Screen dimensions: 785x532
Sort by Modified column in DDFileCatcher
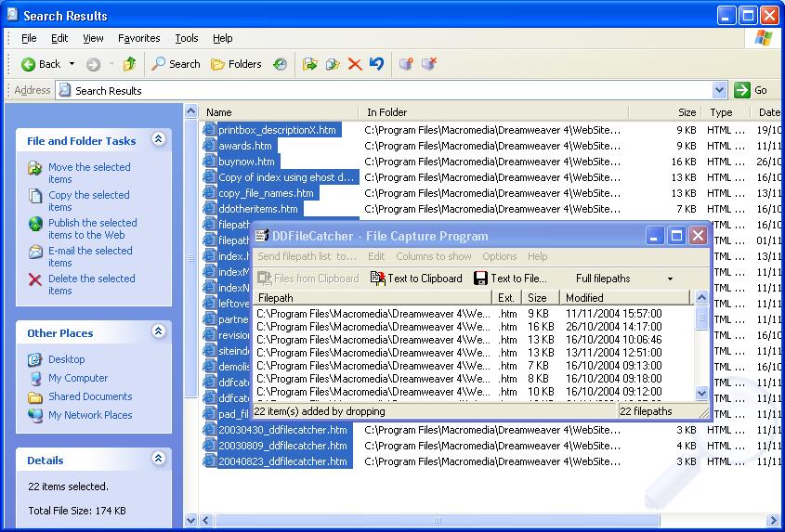pyautogui.click(x=625, y=298)
